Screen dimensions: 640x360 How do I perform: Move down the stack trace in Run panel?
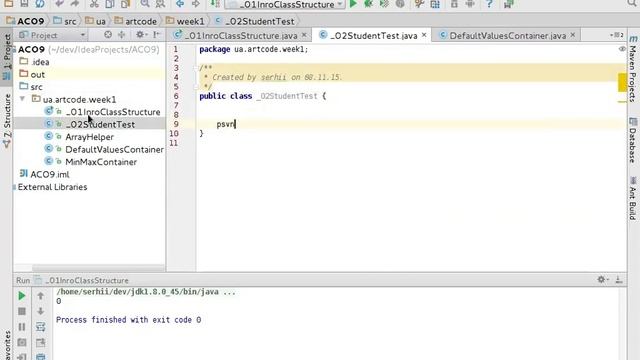point(40,311)
